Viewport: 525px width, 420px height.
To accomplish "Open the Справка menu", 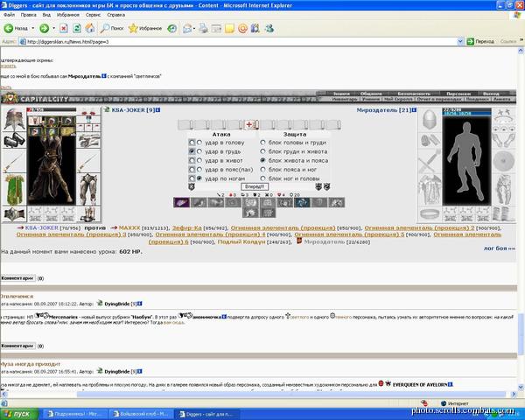I will click(x=115, y=15).
